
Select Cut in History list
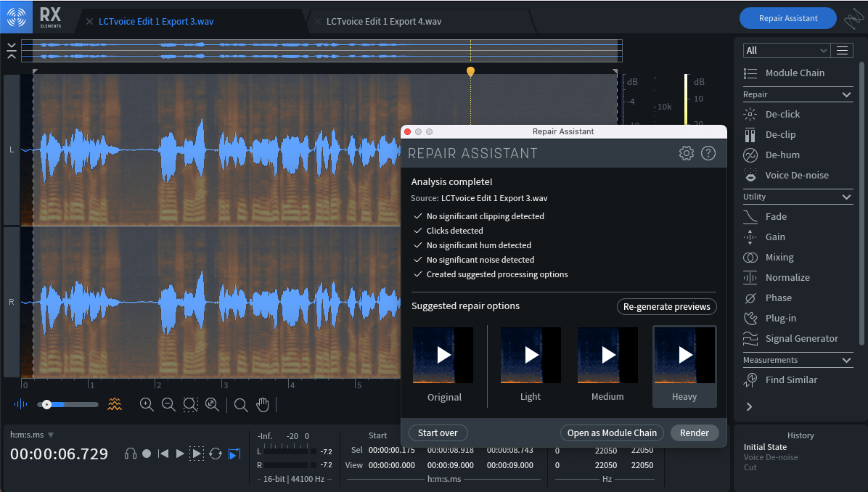pyautogui.click(x=750, y=467)
